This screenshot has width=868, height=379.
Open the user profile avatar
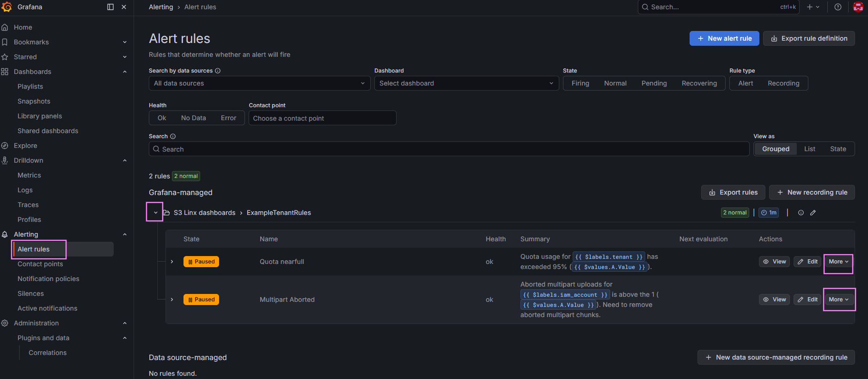[x=858, y=7]
